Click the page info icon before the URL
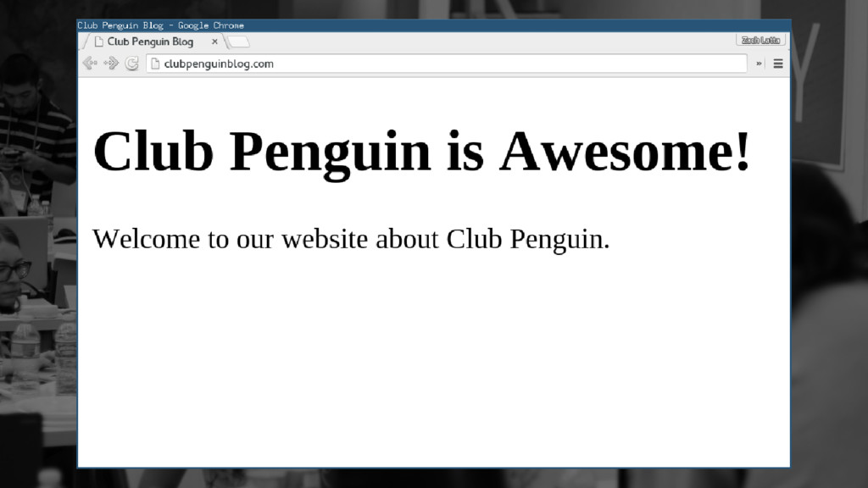The height and width of the screenshot is (488, 868). [x=156, y=64]
